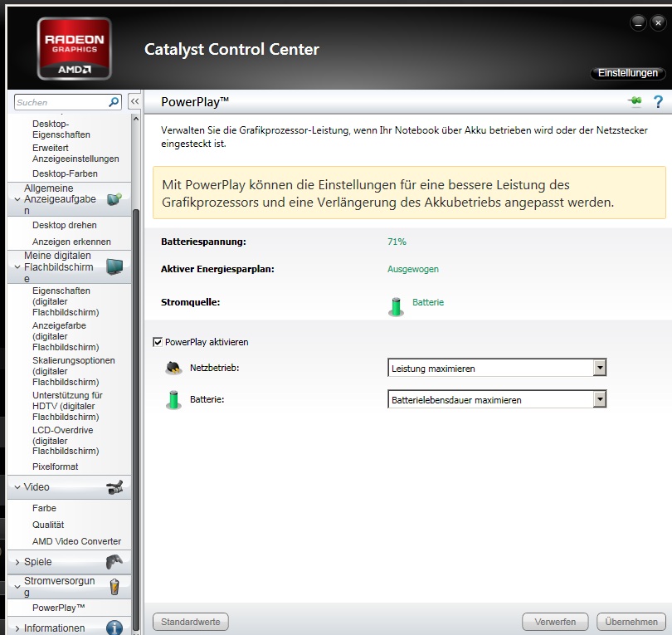This screenshot has width=672, height=635.
Task: Open Skalierungsoptionen (digitaler Flachbildschirm)
Action: point(73,371)
